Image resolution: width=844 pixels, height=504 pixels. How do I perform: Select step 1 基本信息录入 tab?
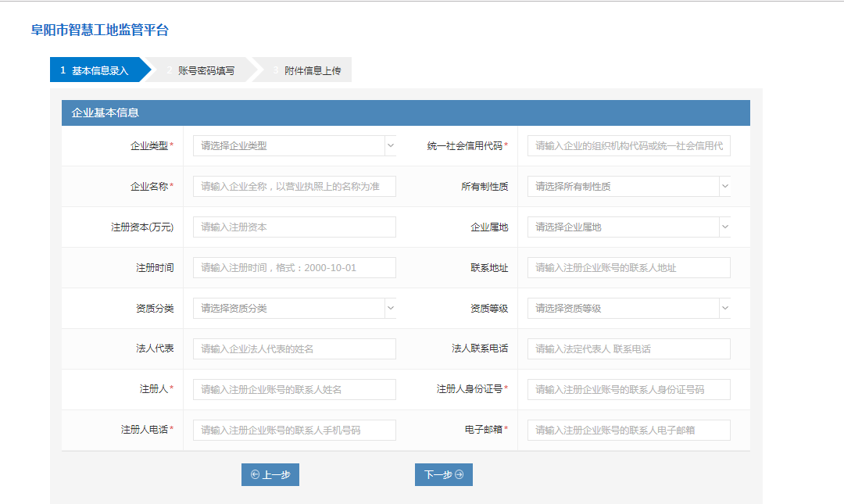pyautogui.click(x=95, y=70)
